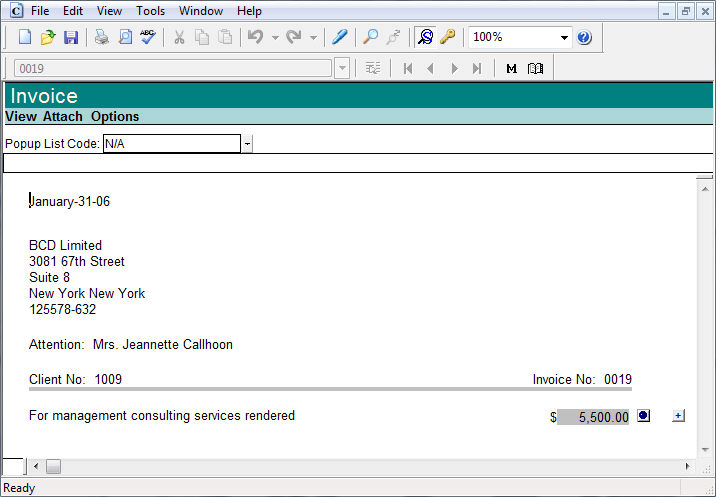Open the View menu in the menu bar
Viewport: 716px width, 497px height.
point(109,11)
